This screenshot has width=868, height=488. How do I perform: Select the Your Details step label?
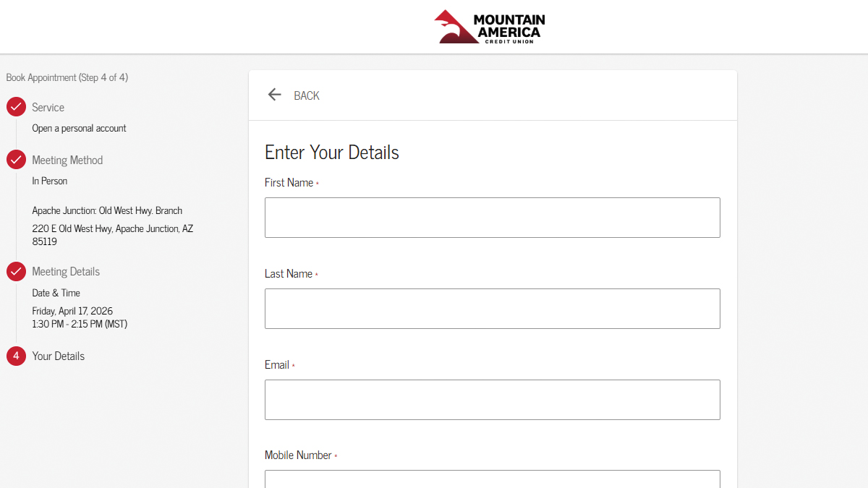point(58,356)
